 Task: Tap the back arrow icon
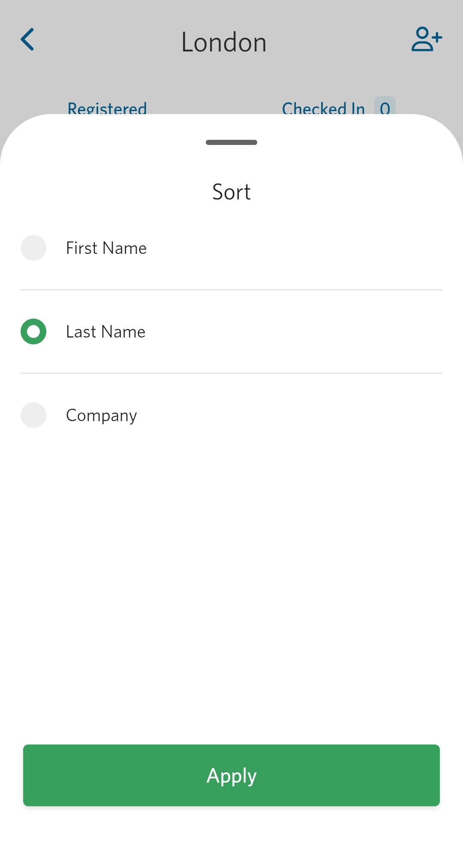point(27,39)
